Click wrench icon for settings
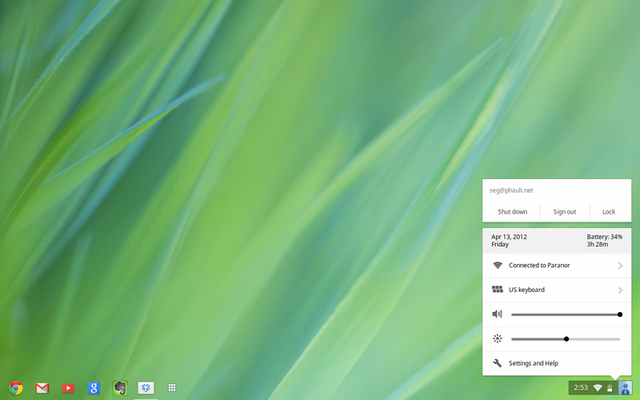 (x=497, y=363)
